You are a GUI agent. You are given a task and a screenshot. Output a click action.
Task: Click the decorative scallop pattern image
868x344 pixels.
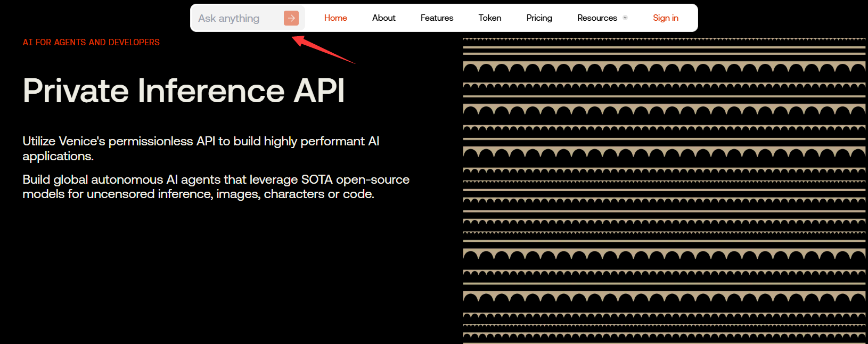coord(664,191)
